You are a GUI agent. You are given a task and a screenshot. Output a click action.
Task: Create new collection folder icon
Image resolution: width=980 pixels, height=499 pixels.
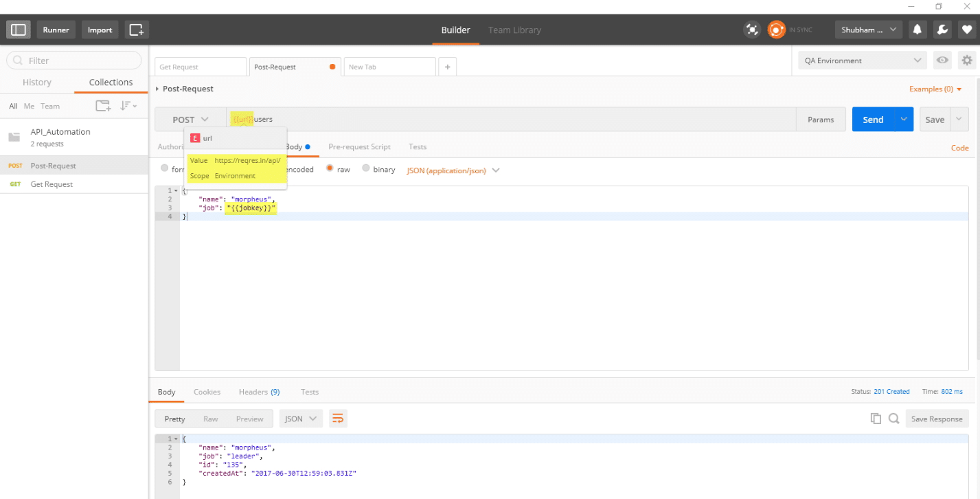pos(103,106)
